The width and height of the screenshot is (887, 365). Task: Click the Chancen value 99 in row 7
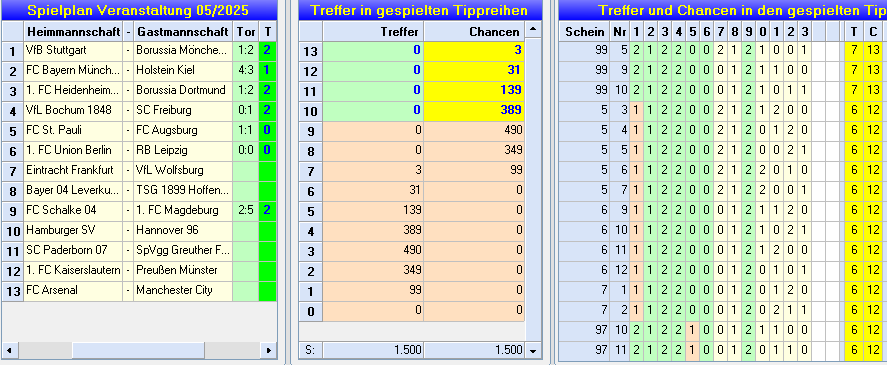475,170
